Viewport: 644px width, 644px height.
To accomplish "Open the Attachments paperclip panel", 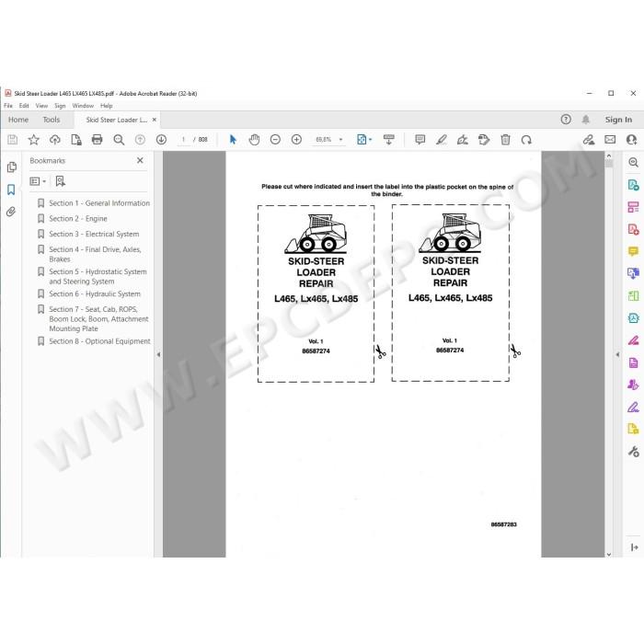I will pos(11,212).
